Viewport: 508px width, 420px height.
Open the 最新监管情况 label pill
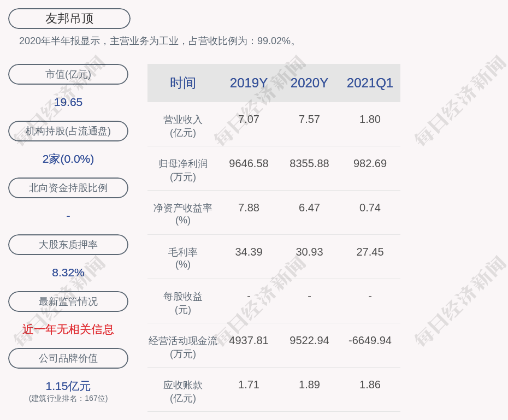(x=68, y=301)
